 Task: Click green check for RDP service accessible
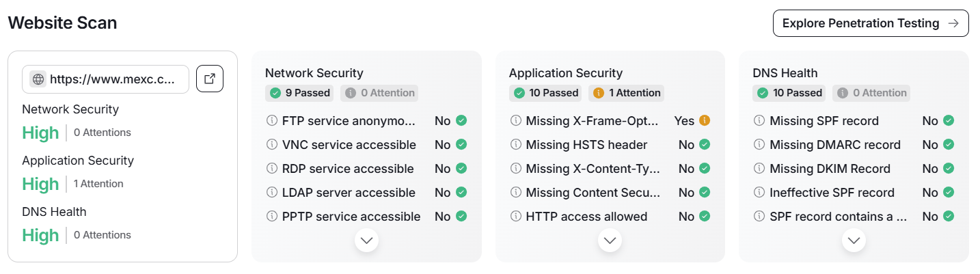461,169
